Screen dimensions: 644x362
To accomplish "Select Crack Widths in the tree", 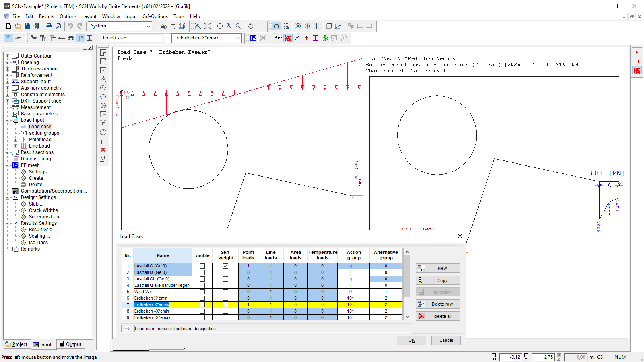I will pos(45,210).
